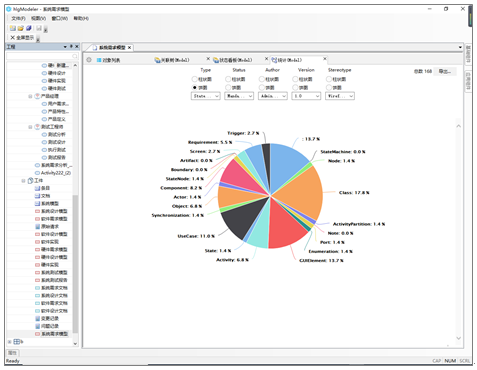Screen dimensions: 477x370
Task: Switch to the 关系树(Model) tab
Action: tap(175, 60)
